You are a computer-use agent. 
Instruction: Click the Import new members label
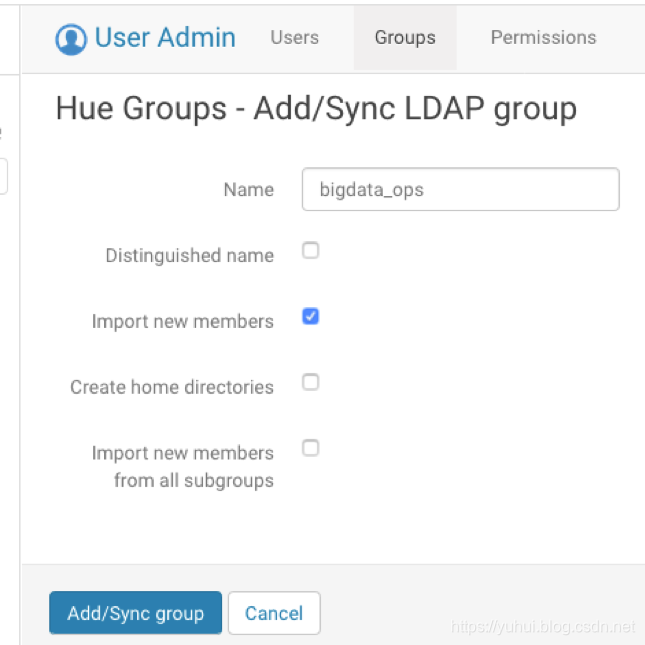(183, 321)
